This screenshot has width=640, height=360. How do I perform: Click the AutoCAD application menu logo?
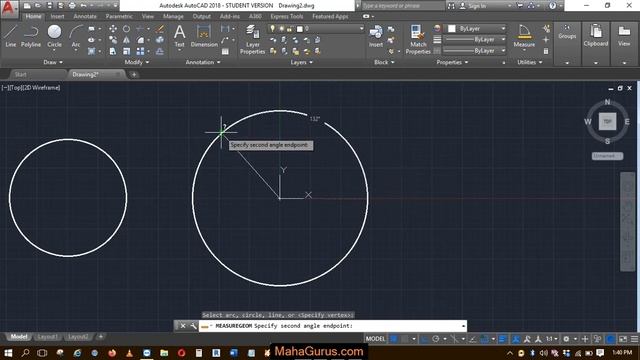tap(9, 8)
